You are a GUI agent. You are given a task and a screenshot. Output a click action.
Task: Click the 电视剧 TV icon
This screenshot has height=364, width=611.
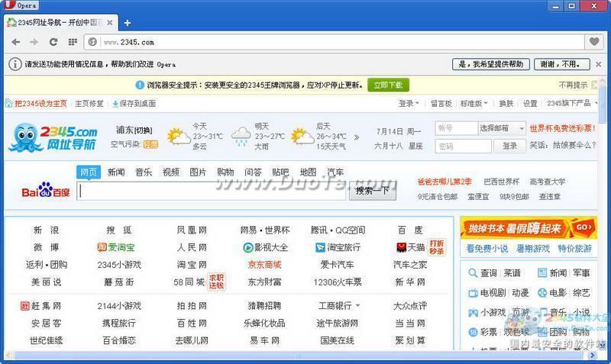473,293
